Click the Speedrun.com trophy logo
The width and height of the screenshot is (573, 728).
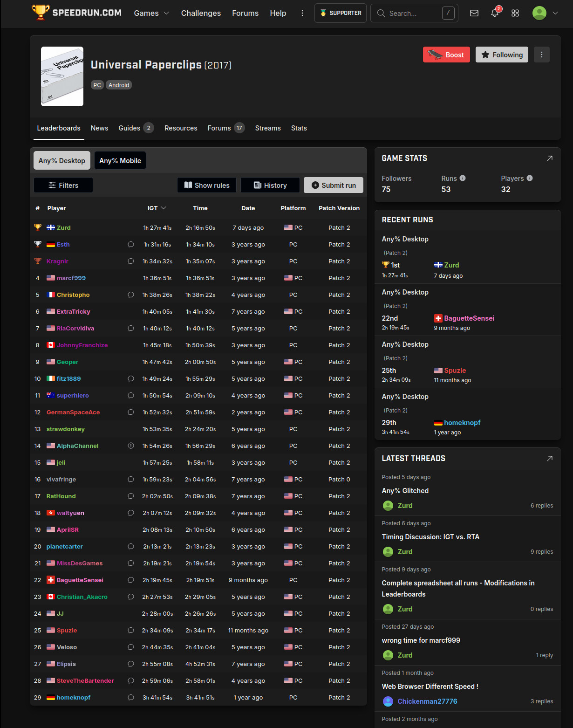click(41, 13)
